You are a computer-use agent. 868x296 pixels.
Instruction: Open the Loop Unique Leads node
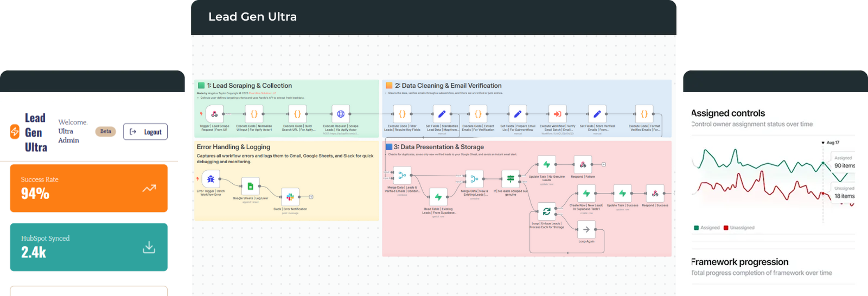click(547, 211)
